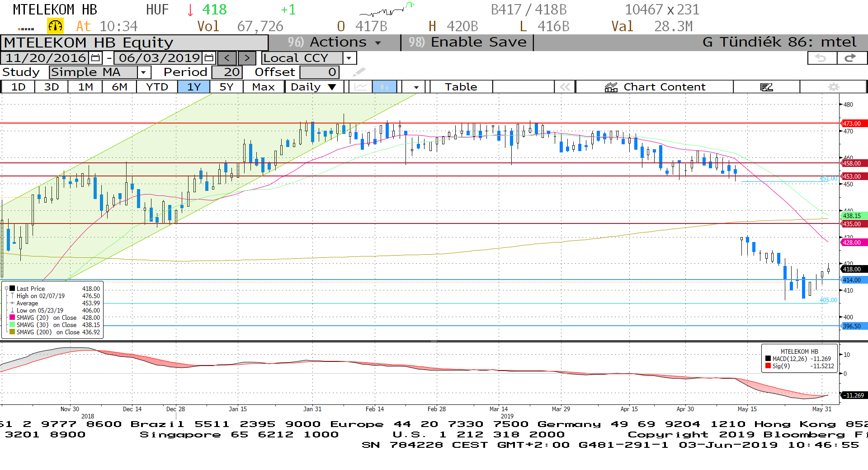868x470 pixels.
Task: Click the High on 02/07/19 legend row
Action: pyautogui.click(x=54, y=296)
